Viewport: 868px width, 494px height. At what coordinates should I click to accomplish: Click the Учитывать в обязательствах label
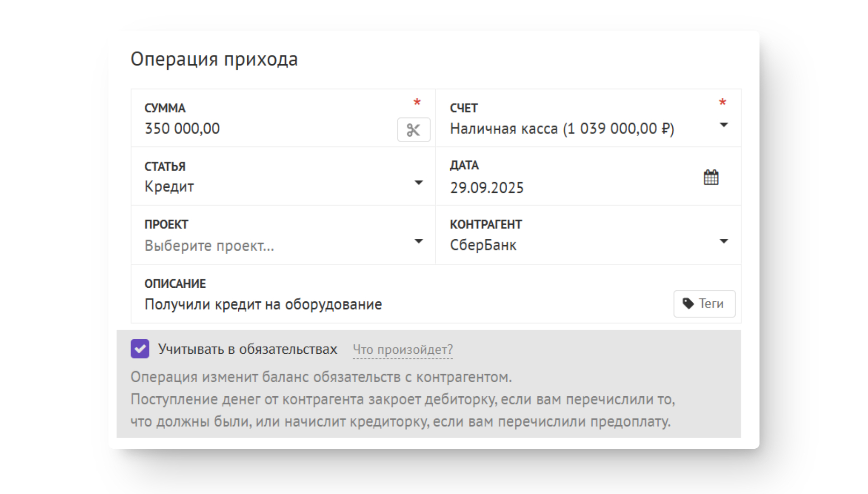click(x=247, y=349)
